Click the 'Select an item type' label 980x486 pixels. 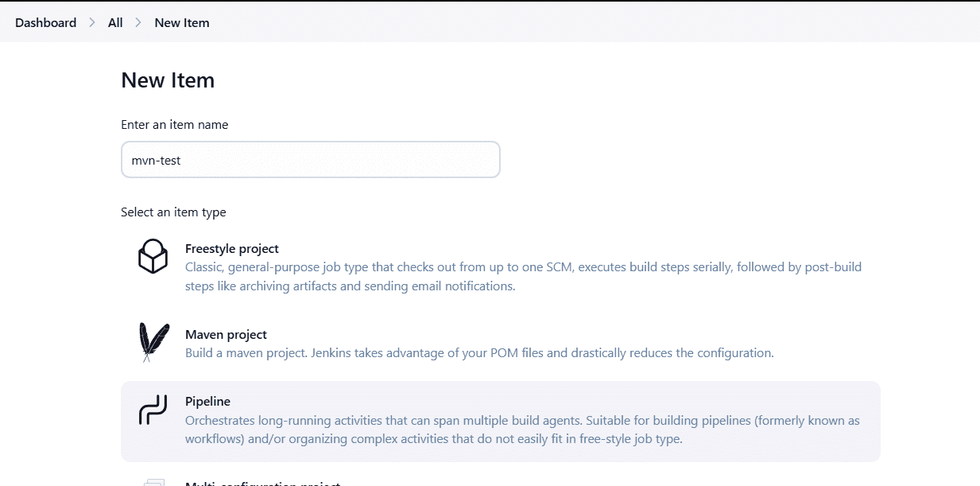coord(173,212)
